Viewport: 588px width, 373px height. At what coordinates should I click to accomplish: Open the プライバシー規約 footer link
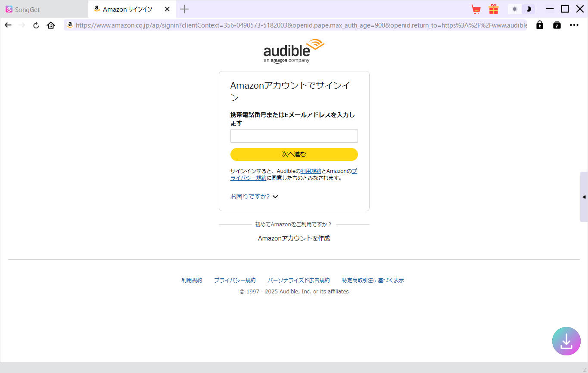click(x=235, y=280)
